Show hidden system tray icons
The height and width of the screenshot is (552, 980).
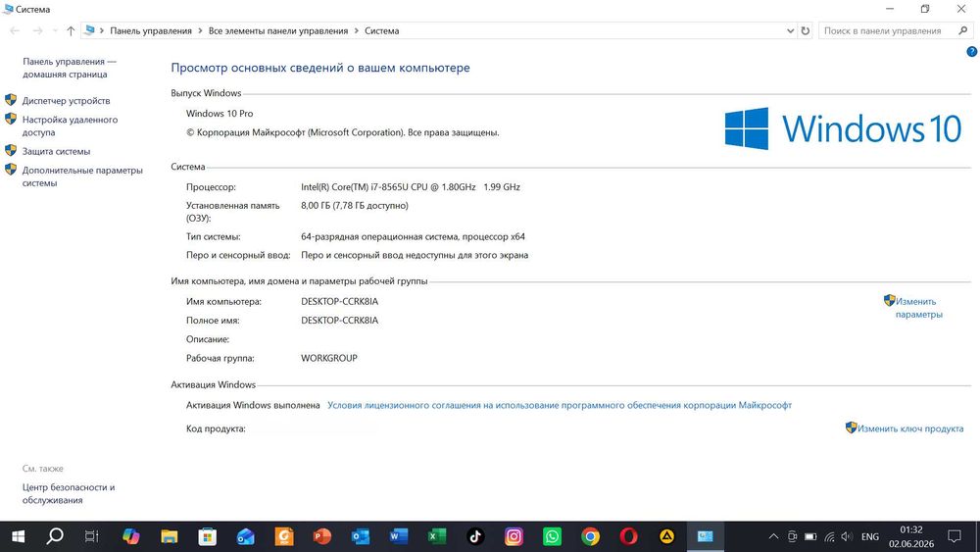point(773,536)
